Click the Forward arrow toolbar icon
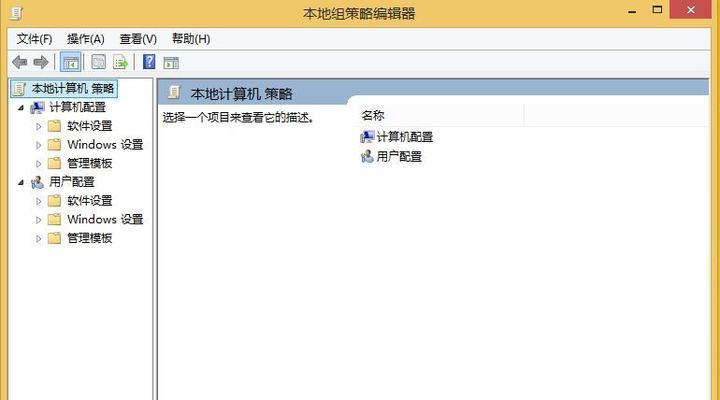720x400 pixels. click(x=41, y=62)
